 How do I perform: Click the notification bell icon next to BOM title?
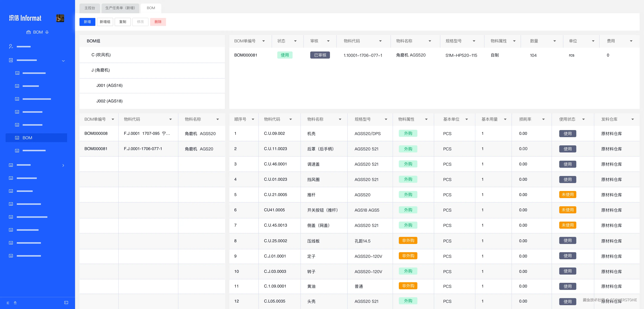point(47,32)
